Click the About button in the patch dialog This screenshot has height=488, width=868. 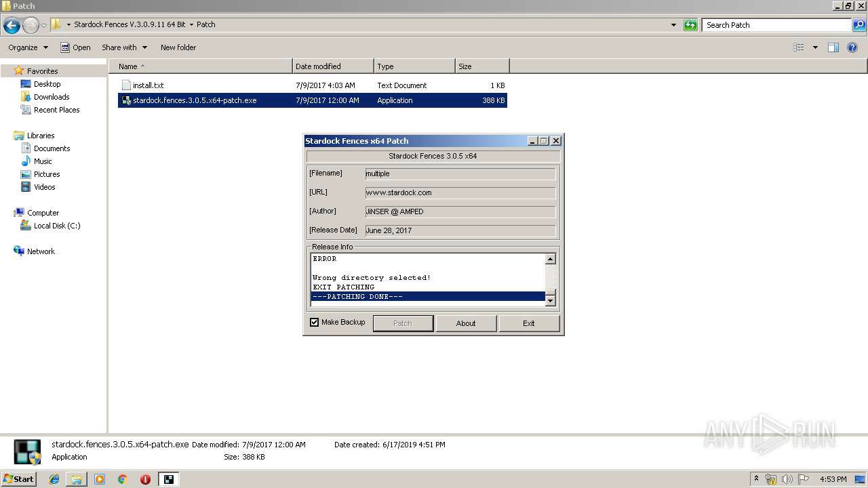(466, 323)
